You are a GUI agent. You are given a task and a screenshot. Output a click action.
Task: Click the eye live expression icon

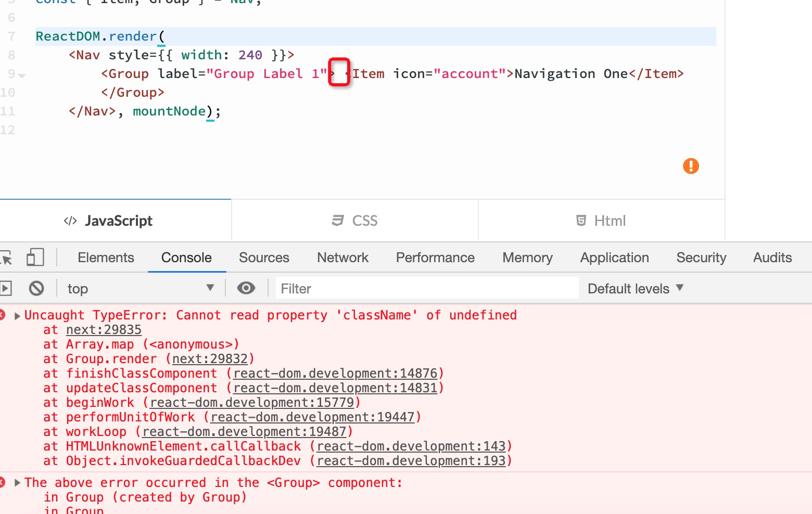[x=246, y=288]
